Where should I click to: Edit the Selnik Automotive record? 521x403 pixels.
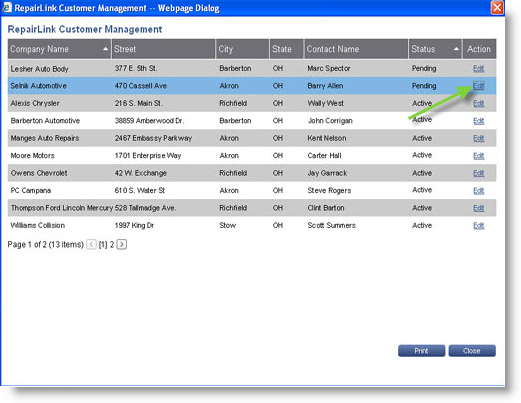(478, 86)
